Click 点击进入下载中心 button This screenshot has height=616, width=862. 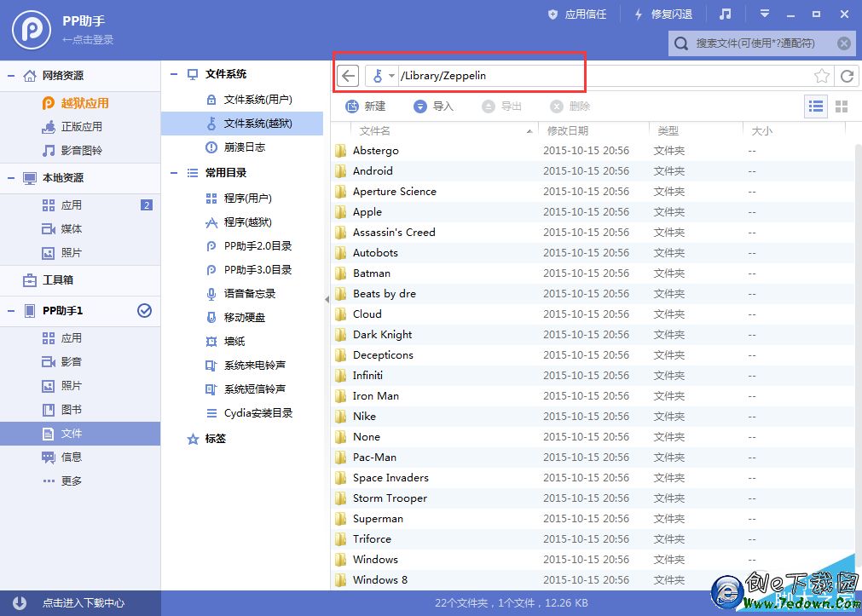(80, 603)
